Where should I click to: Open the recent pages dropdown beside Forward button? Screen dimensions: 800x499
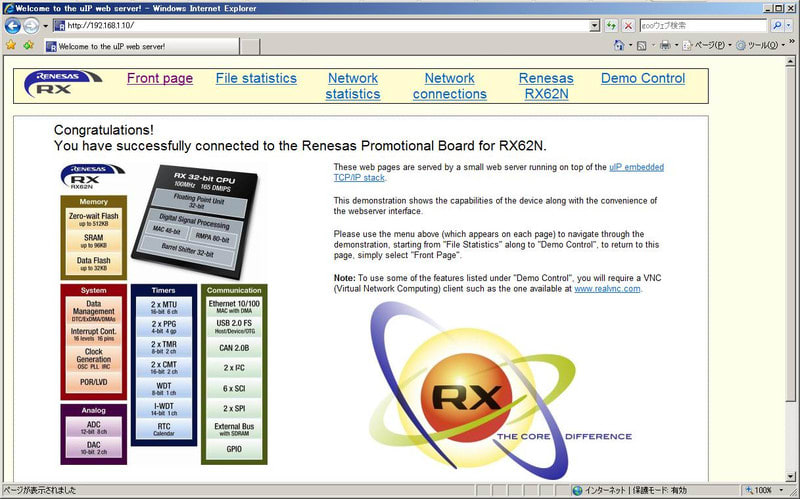(45, 26)
